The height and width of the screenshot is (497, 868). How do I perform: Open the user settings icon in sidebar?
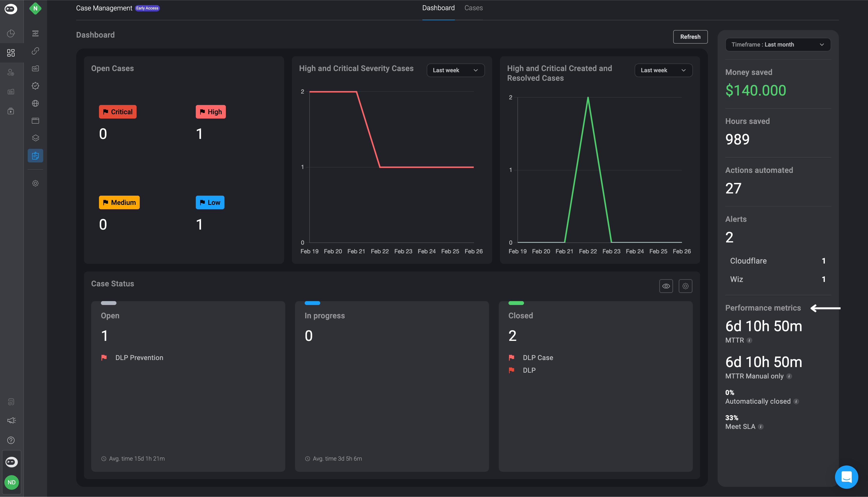click(x=11, y=72)
